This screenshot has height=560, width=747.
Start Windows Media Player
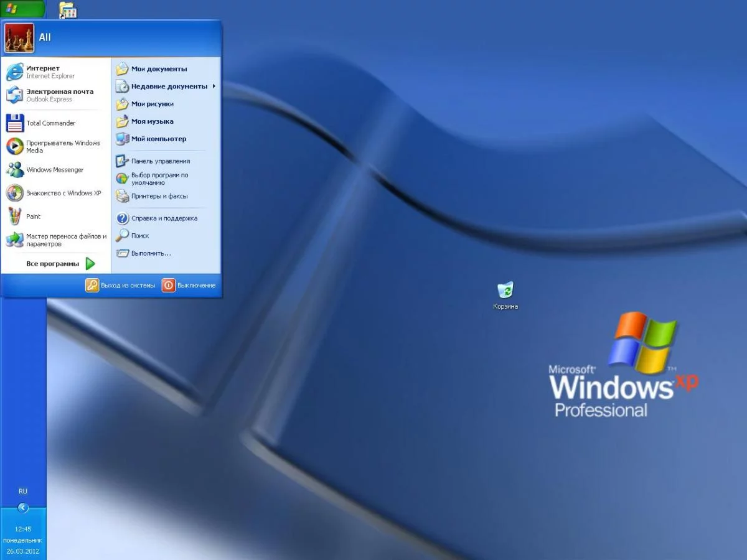pos(56,146)
